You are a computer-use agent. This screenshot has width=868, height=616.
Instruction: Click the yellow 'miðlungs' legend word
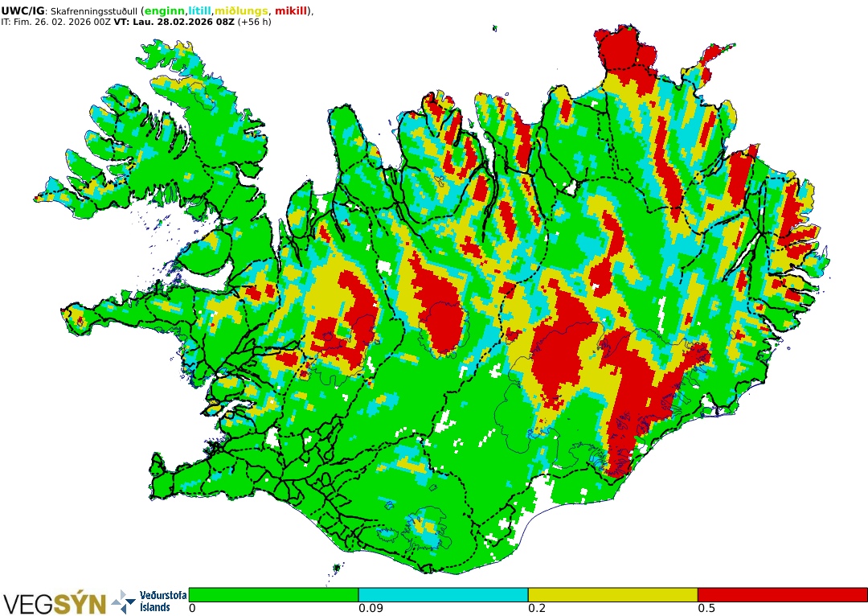click(x=241, y=11)
